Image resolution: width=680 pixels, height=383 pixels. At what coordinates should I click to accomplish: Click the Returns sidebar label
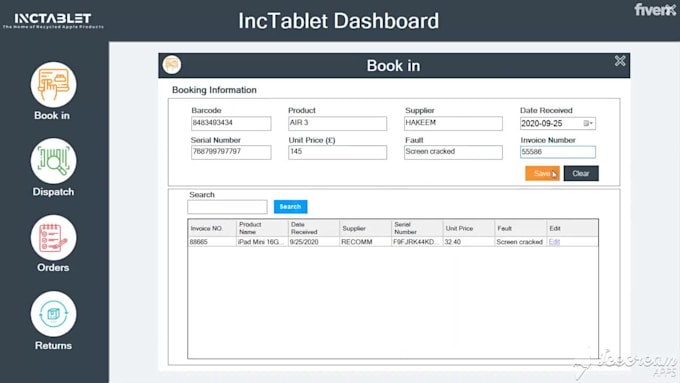[x=53, y=346]
